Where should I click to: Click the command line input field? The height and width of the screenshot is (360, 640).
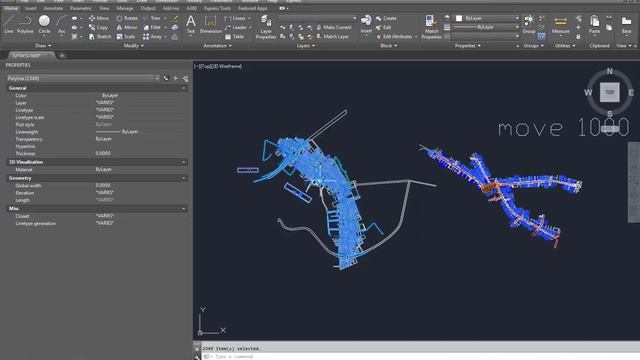coord(420,356)
